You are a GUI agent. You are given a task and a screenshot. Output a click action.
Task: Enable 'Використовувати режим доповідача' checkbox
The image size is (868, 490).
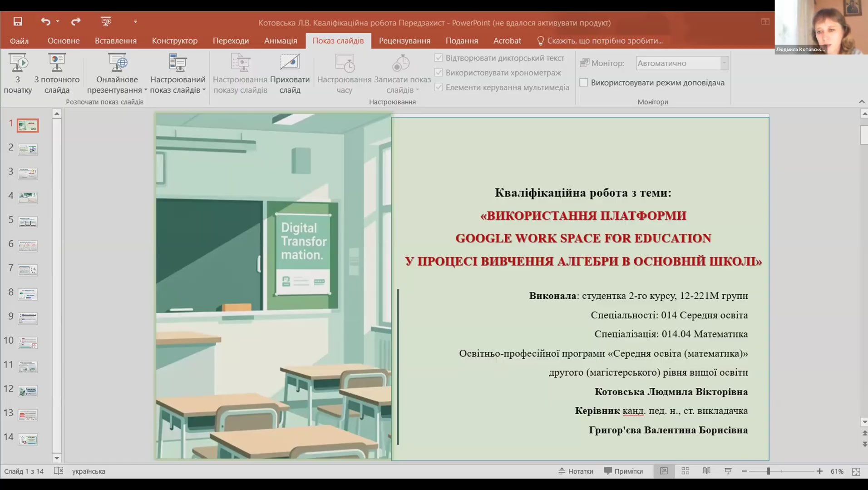click(x=584, y=83)
